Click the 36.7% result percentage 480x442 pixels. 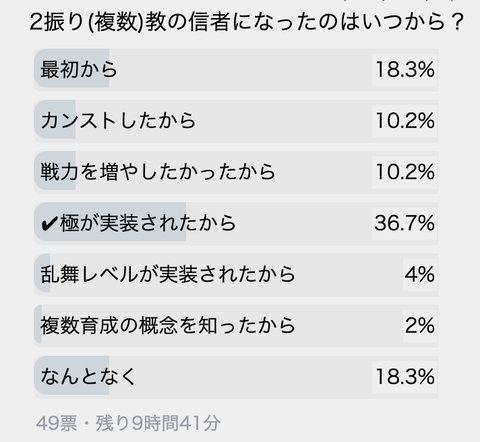click(x=404, y=223)
